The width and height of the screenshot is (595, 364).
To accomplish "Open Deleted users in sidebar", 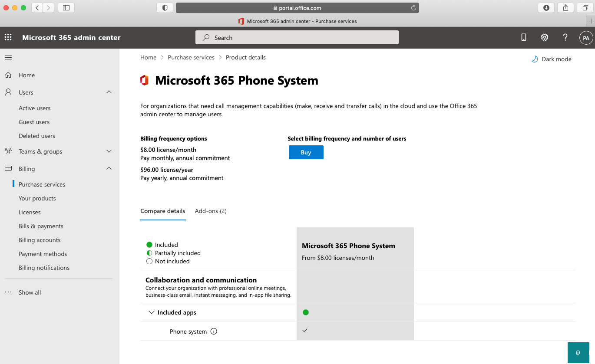I will pos(37,136).
